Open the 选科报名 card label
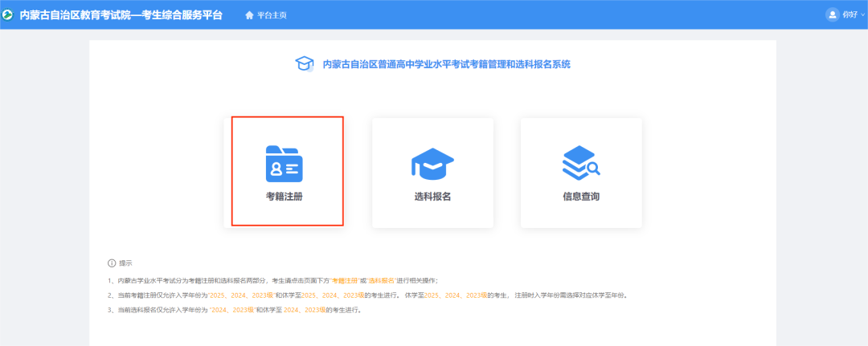This screenshot has height=346, width=868. (x=432, y=197)
